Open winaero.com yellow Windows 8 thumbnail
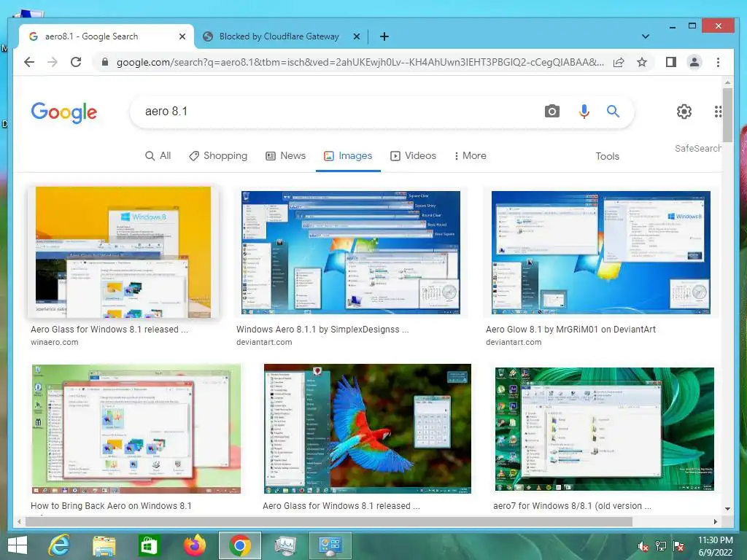747x560 pixels. [123, 252]
